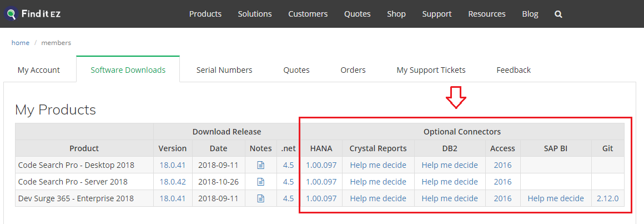
Task: Open the search icon in navigation bar
Action: [558, 14]
